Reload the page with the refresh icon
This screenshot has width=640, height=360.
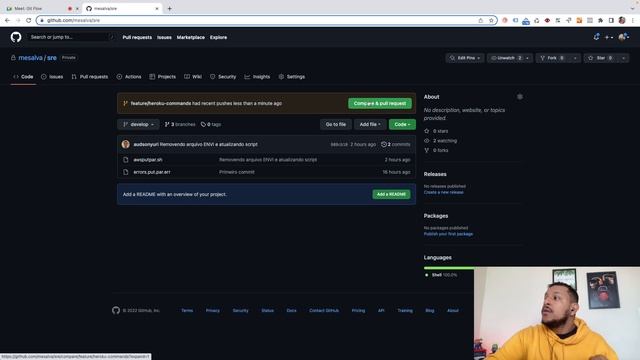28,20
